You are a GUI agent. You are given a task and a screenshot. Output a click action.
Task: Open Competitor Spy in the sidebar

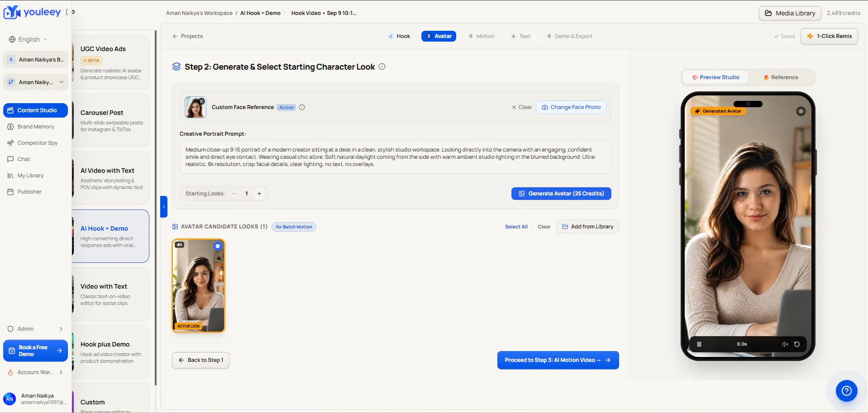36,143
